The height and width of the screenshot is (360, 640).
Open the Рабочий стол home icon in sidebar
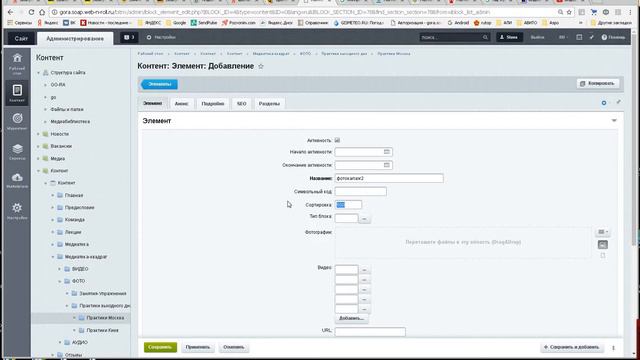click(17, 63)
